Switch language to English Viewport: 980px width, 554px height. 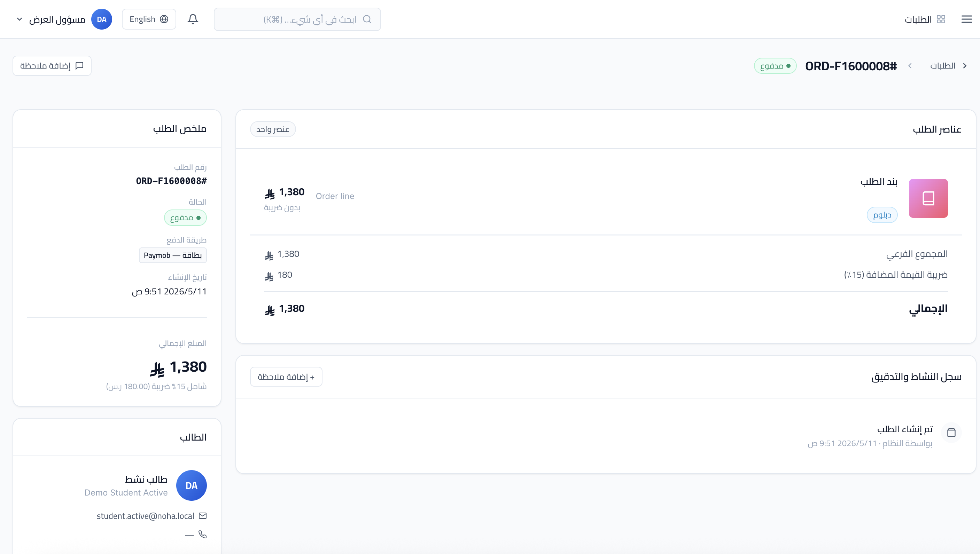point(149,19)
